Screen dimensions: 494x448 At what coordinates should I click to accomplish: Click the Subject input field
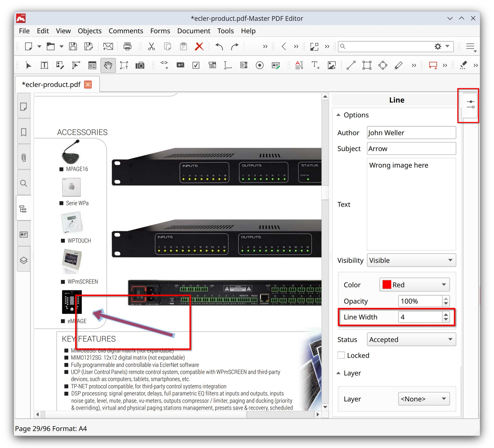coord(411,148)
